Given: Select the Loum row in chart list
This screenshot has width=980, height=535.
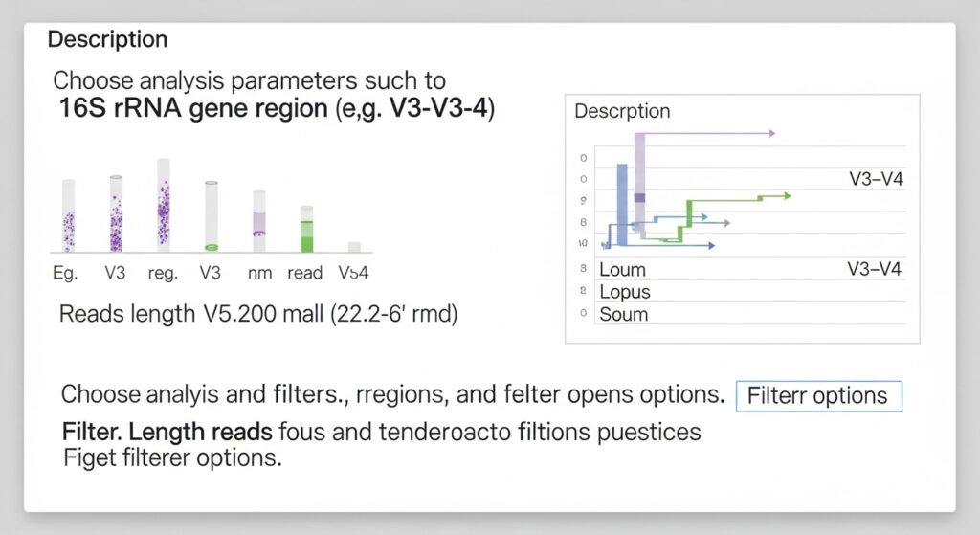Looking at the screenshot, I should [623, 270].
